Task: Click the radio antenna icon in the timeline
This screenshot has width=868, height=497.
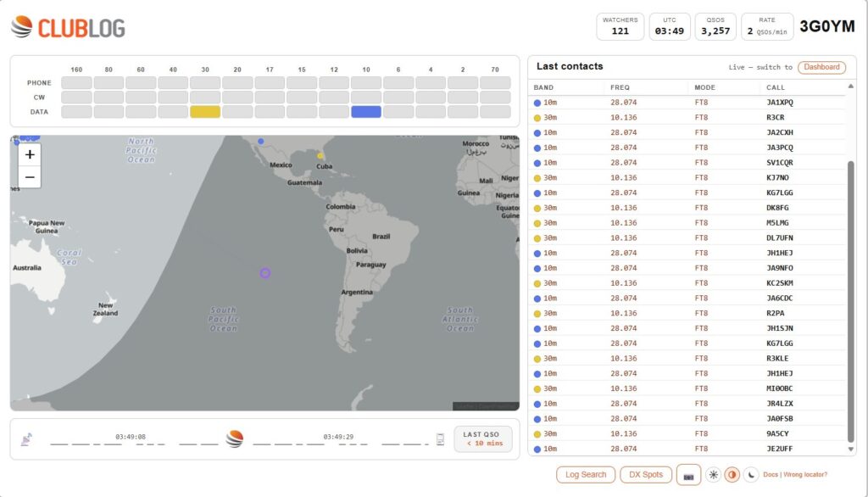Action: [x=26, y=439]
